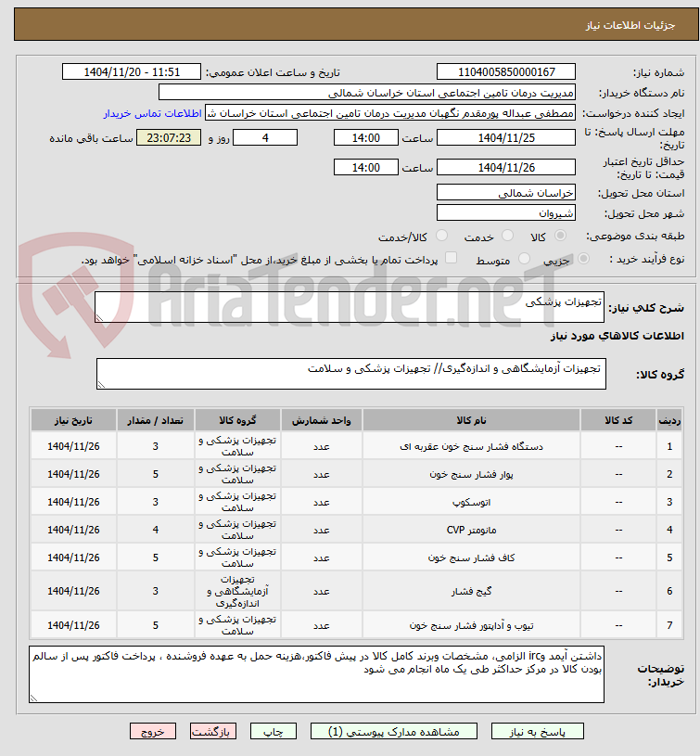Click the خروج exit button

coord(153,731)
